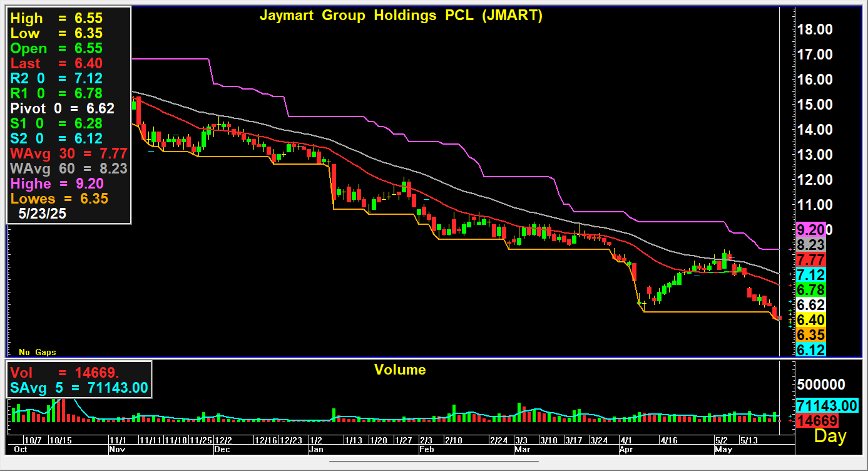Click the Volume pane title

coord(400,370)
